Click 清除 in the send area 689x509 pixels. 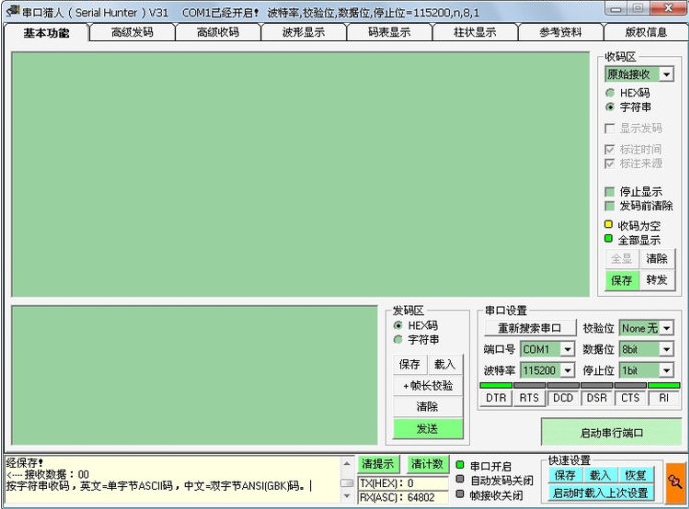[428, 407]
